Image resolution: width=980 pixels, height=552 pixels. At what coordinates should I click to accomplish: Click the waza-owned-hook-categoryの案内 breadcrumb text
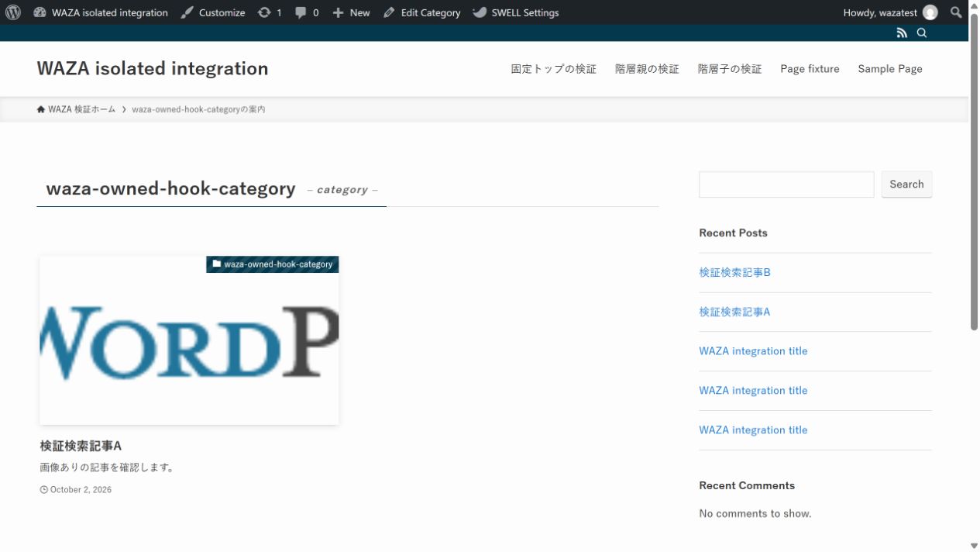click(198, 109)
